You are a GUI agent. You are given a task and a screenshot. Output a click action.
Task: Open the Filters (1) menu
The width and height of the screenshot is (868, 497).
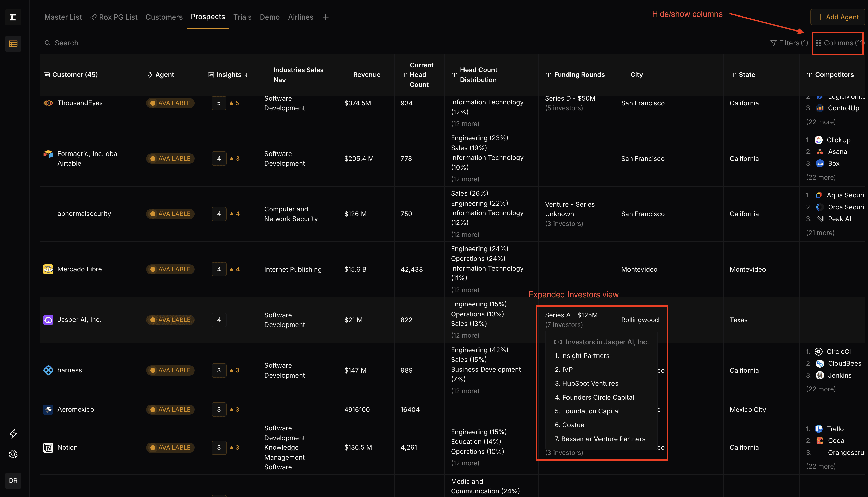(x=789, y=43)
